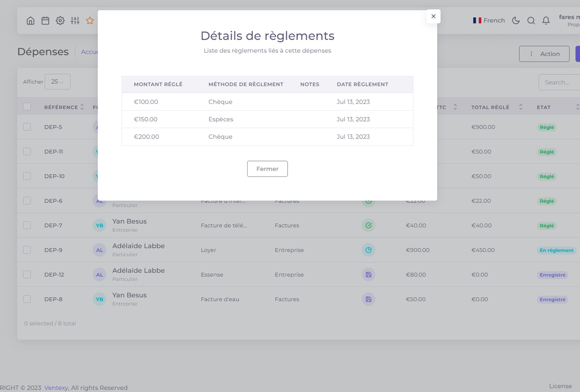The image size is (580, 392).
Task: Click the star favorites icon
Action: coord(90,21)
